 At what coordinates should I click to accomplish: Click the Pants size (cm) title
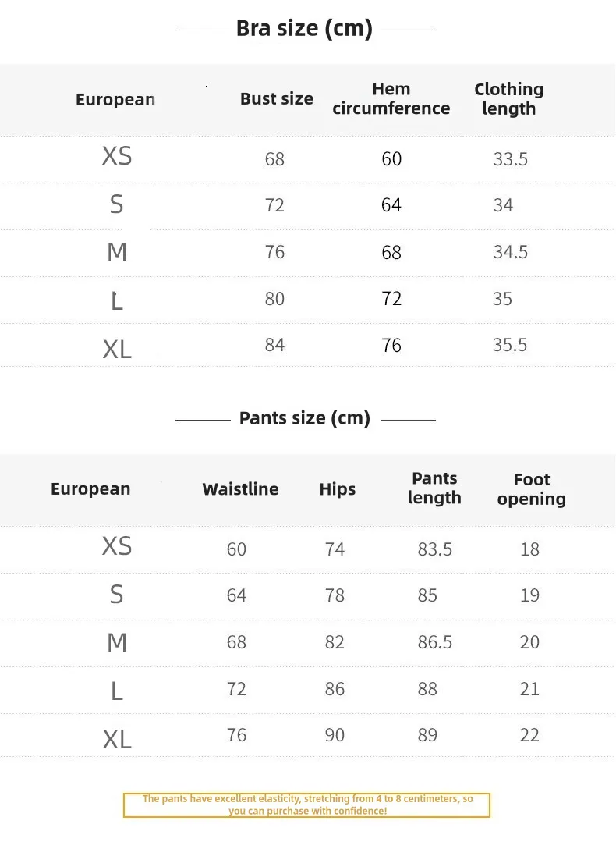tap(304, 418)
